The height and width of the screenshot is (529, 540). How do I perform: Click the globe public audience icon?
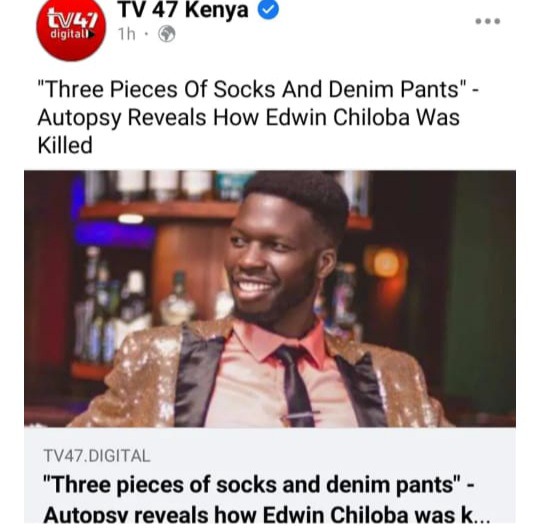coord(167,34)
